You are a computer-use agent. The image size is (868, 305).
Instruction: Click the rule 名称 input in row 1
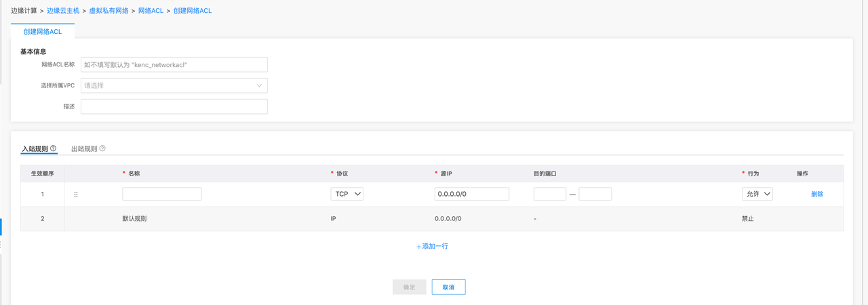pos(162,194)
